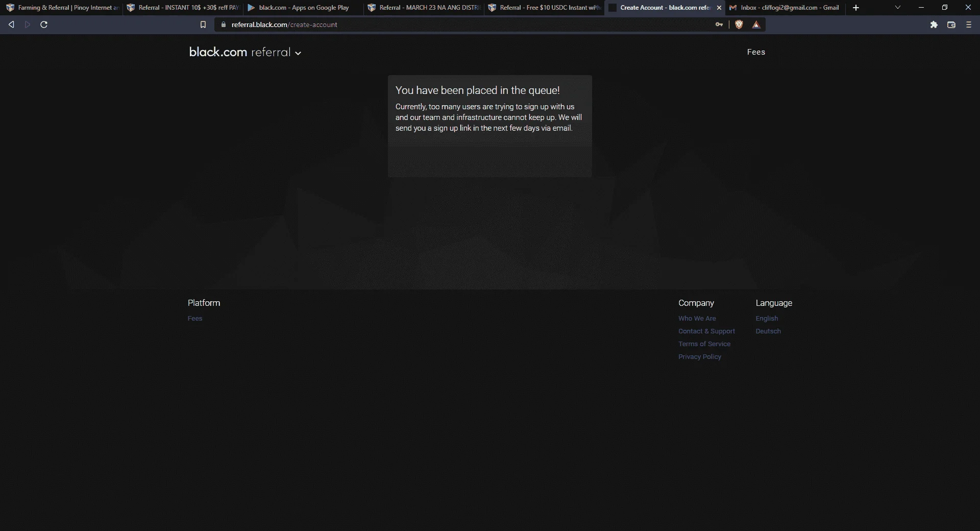The image size is (980, 531).
Task: Go back using the browser back arrow
Action: tap(11, 25)
